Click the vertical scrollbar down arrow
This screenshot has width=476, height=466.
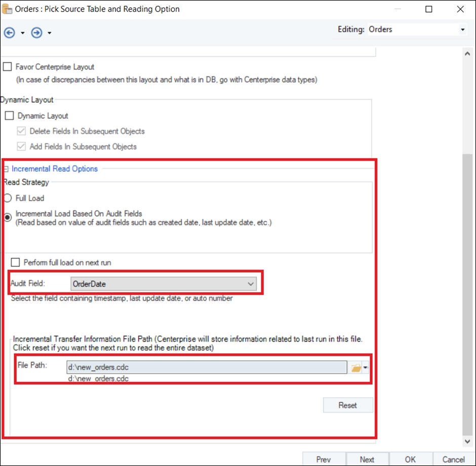pos(467,442)
